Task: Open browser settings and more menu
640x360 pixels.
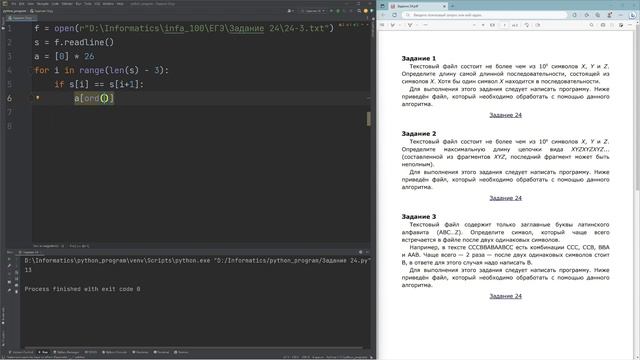Action: pyautogui.click(x=621, y=15)
